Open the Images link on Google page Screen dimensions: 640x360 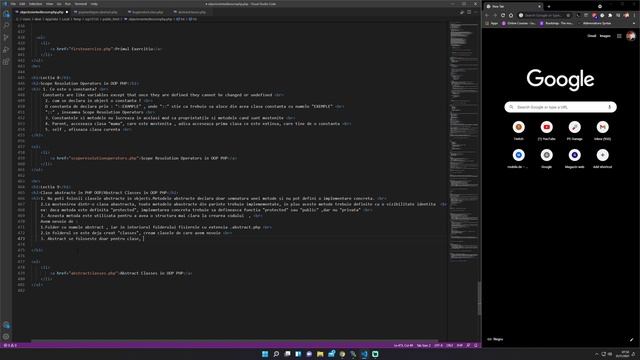pos(605,36)
